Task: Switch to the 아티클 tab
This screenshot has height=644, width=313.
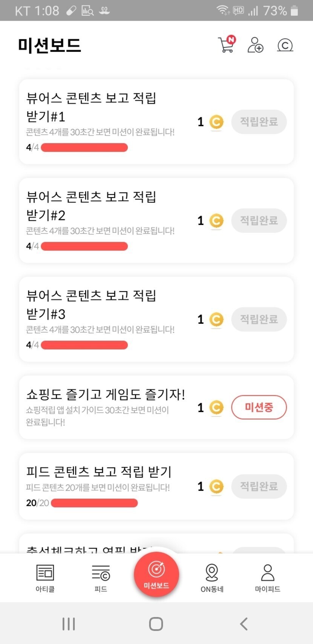Action: click(x=45, y=578)
